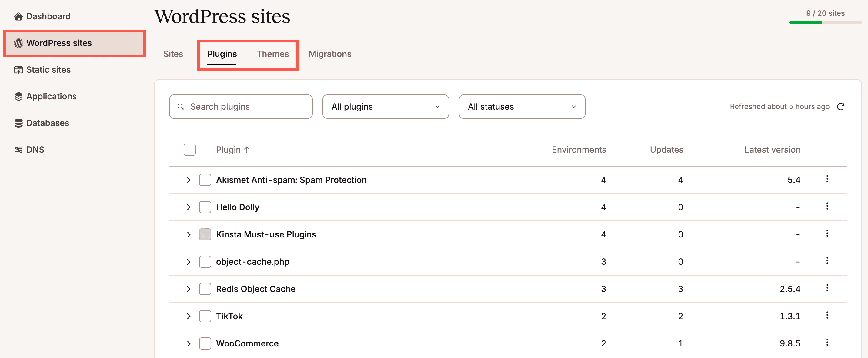Open the All plugins dropdown
This screenshot has height=358, width=868.
(x=386, y=106)
